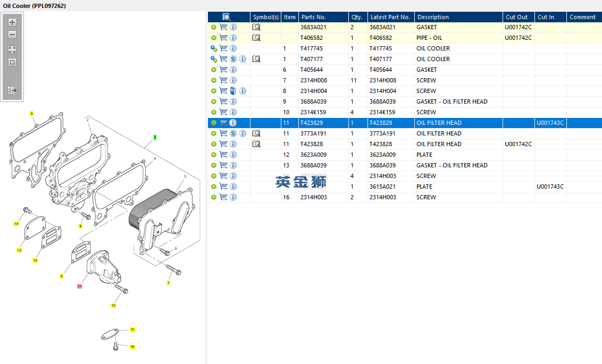The height and width of the screenshot is (364, 602).
Task: Open info for gasket T405644
Action: pos(233,70)
